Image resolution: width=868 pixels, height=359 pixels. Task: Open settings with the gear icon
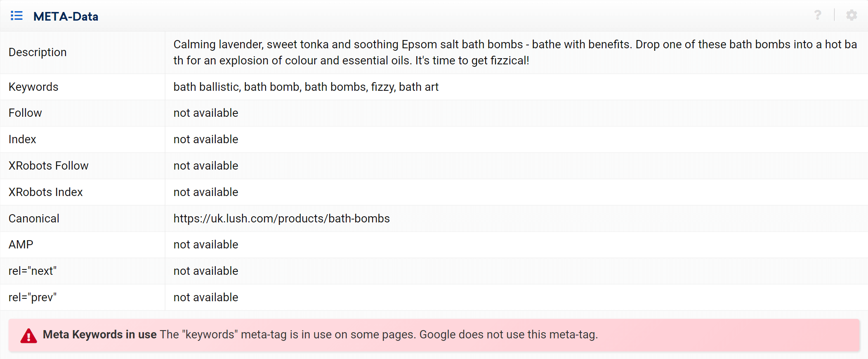pyautogui.click(x=851, y=15)
